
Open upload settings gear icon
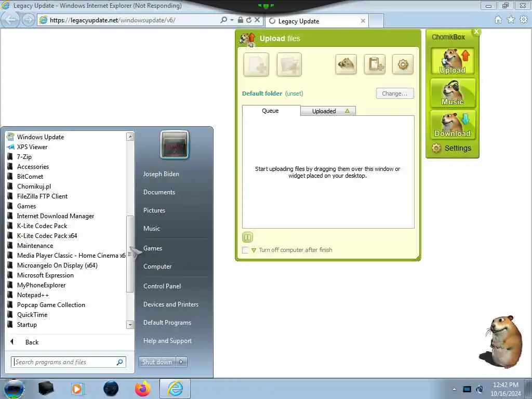pyautogui.click(x=403, y=64)
